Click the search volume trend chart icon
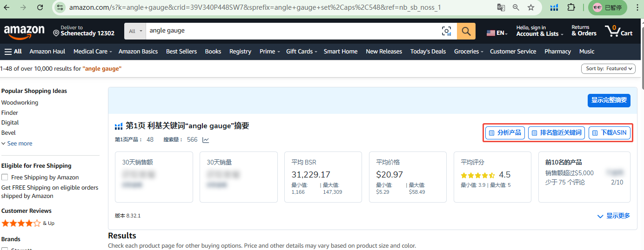This screenshot has width=644, height=250. click(x=206, y=140)
